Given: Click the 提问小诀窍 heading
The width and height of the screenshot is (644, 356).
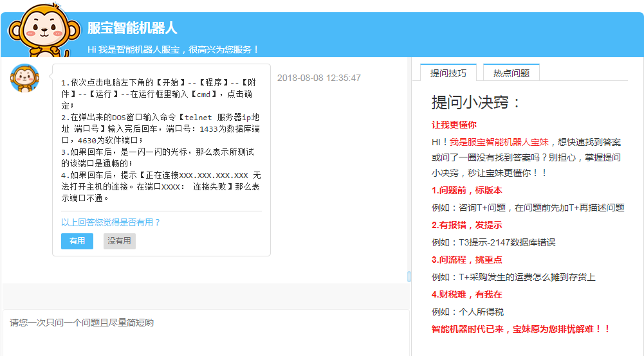Looking at the screenshot, I should (475, 102).
